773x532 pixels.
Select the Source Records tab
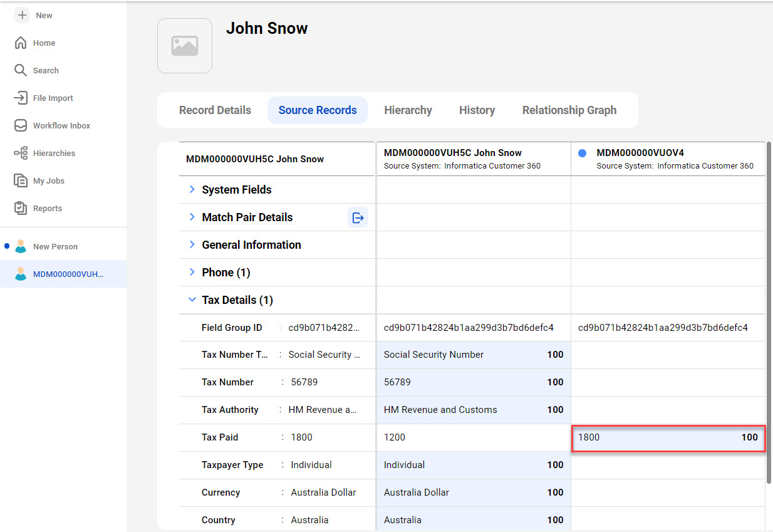click(318, 110)
